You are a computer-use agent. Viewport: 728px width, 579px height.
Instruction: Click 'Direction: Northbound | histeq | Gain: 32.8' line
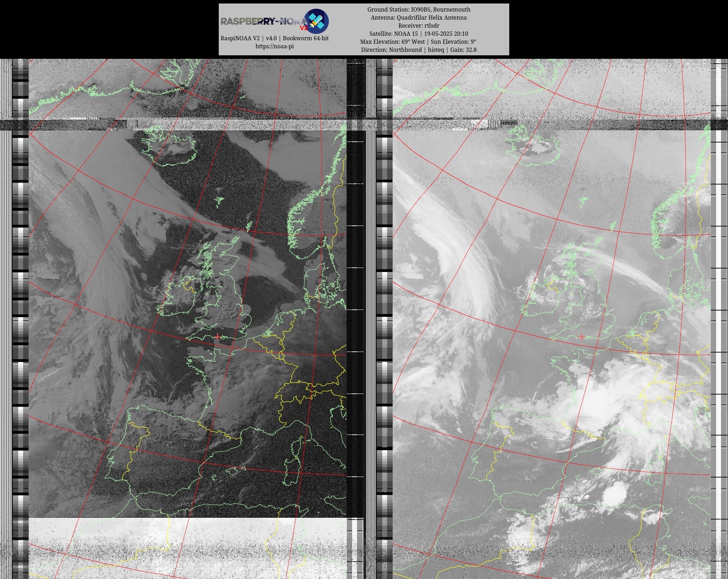point(419,50)
